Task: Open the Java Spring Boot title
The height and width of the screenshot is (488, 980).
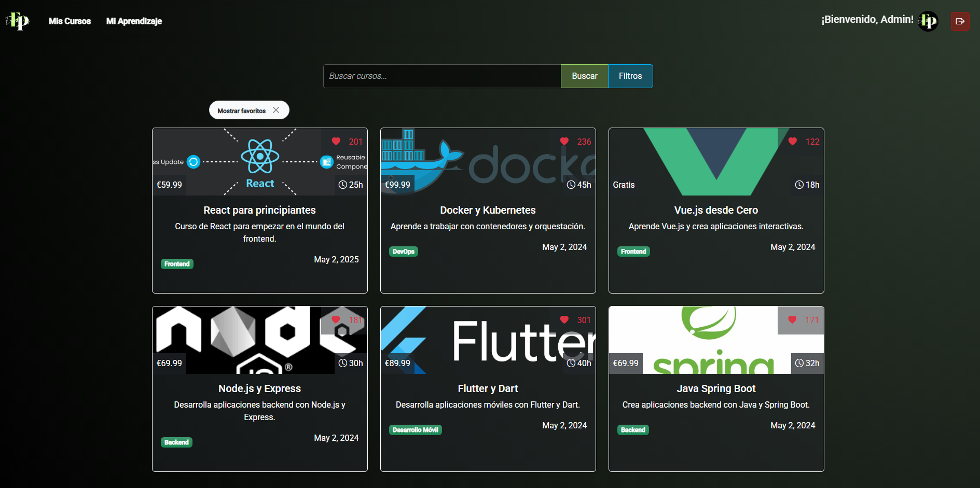Action: click(716, 388)
